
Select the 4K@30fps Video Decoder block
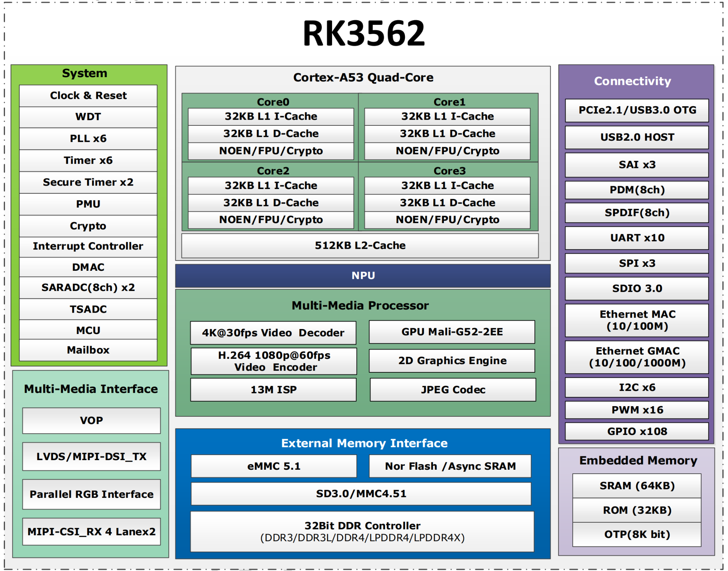(x=273, y=333)
